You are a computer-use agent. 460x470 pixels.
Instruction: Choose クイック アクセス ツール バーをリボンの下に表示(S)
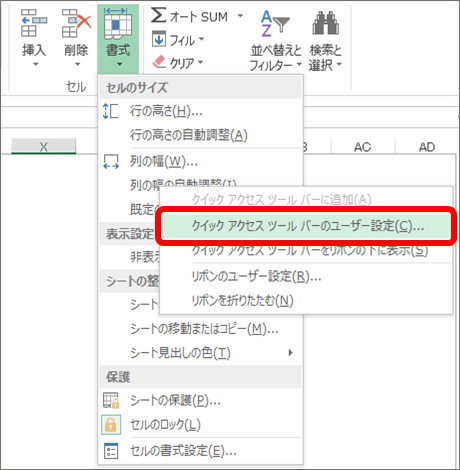coord(306,251)
